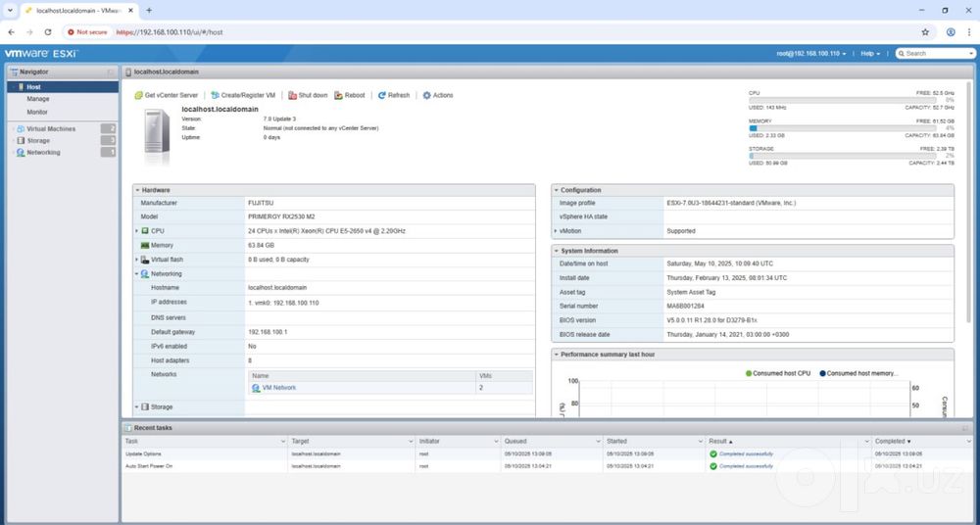Image resolution: width=980 pixels, height=525 pixels.
Task: Minimize the Recent tasks panel
Action: tap(965, 428)
